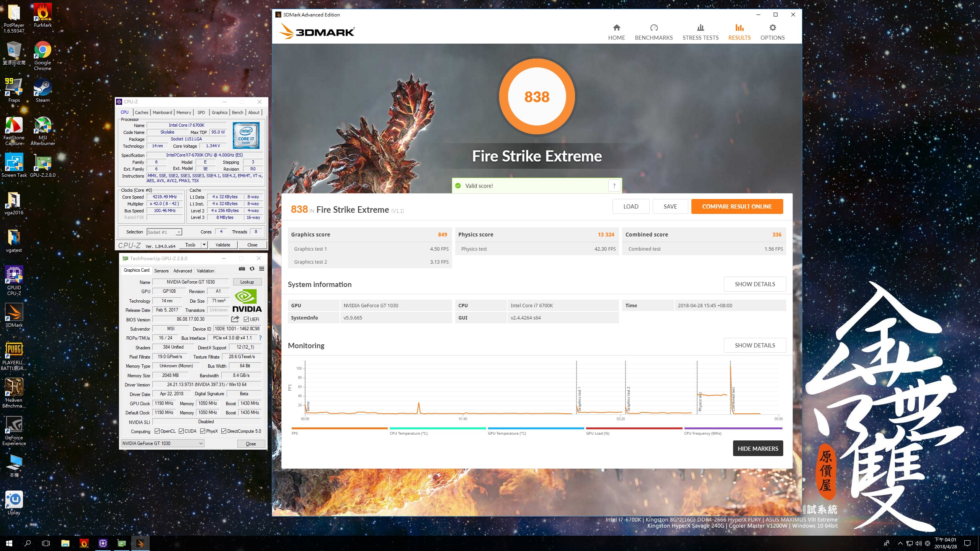Screen dimensions: 980x551
Task: Open the GeForce Experience desktop icon
Action: (x=14, y=431)
